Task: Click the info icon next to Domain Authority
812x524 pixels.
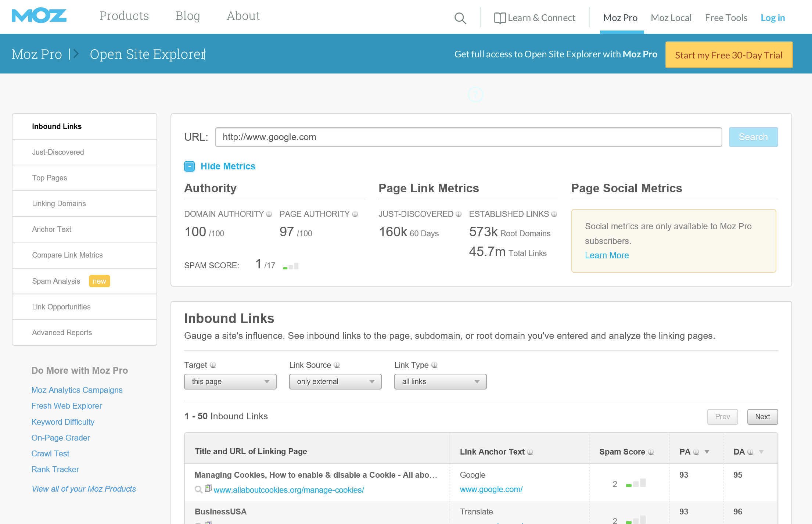Action: [269, 214]
